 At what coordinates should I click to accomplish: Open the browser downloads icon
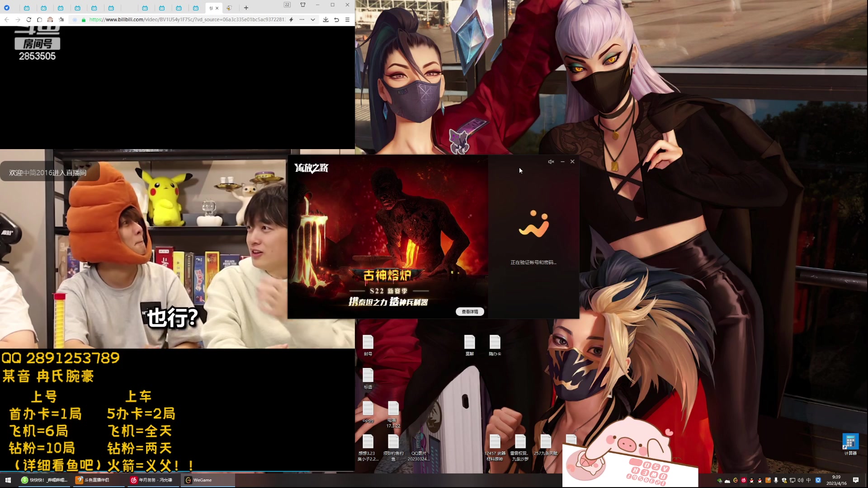(325, 19)
